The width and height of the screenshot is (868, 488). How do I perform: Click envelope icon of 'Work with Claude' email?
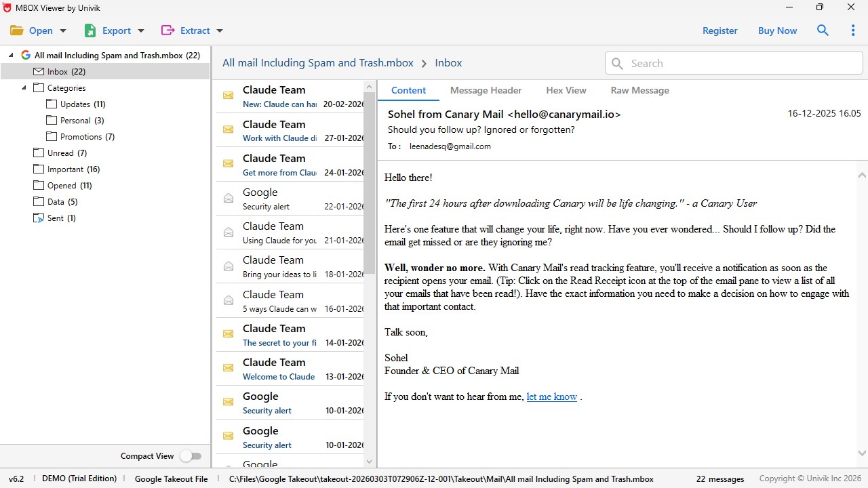pos(229,129)
